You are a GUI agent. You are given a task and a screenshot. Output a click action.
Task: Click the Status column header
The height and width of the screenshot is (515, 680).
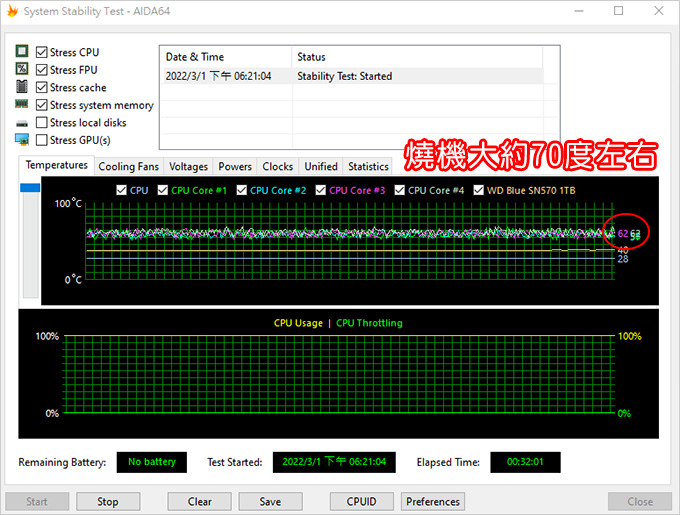417,57
